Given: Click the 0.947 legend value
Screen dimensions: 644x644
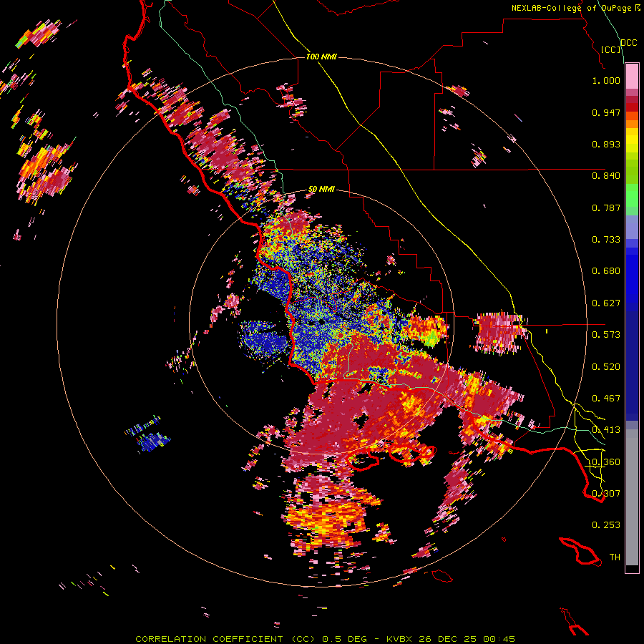Looking at the screenshot, I should pyautogui.click(x=606, y=112).
